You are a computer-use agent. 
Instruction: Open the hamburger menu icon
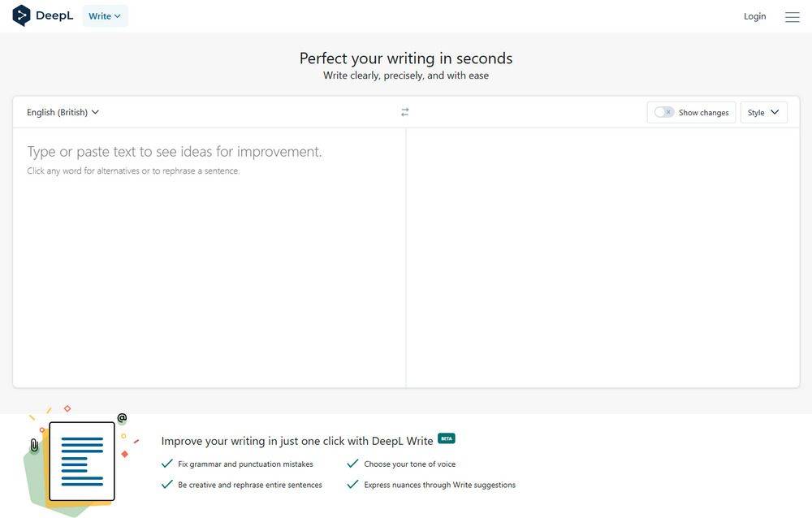click(x=793, y=17)
